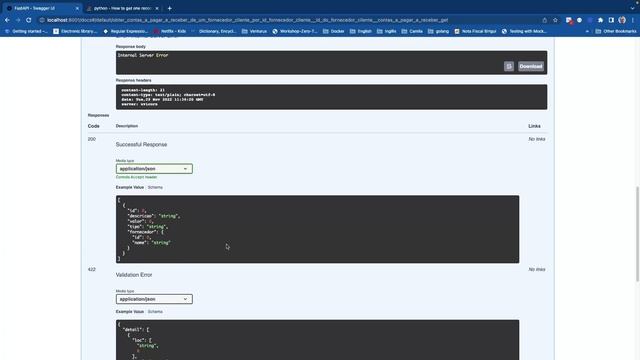Open the Other Bookmarks folder

(616, 31)
